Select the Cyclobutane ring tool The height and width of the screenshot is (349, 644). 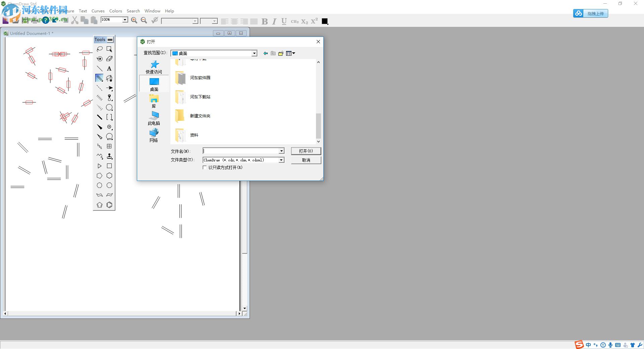tap(109, 166)
